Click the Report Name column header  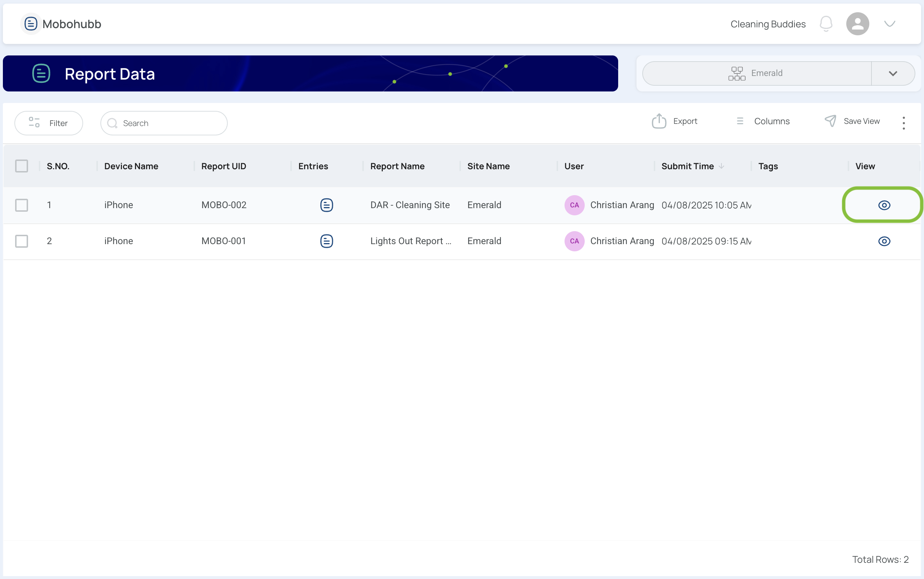click(397, 166)
